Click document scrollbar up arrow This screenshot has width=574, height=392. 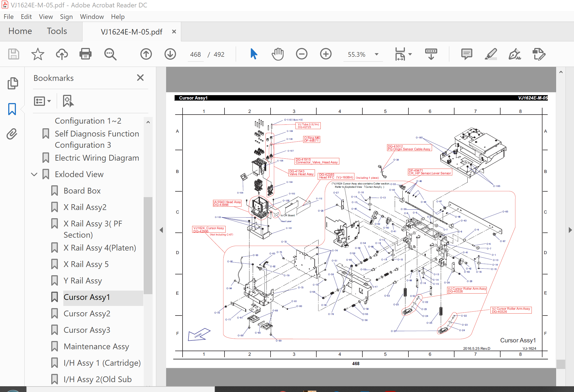pyautogui.click(x=561, y=72)
